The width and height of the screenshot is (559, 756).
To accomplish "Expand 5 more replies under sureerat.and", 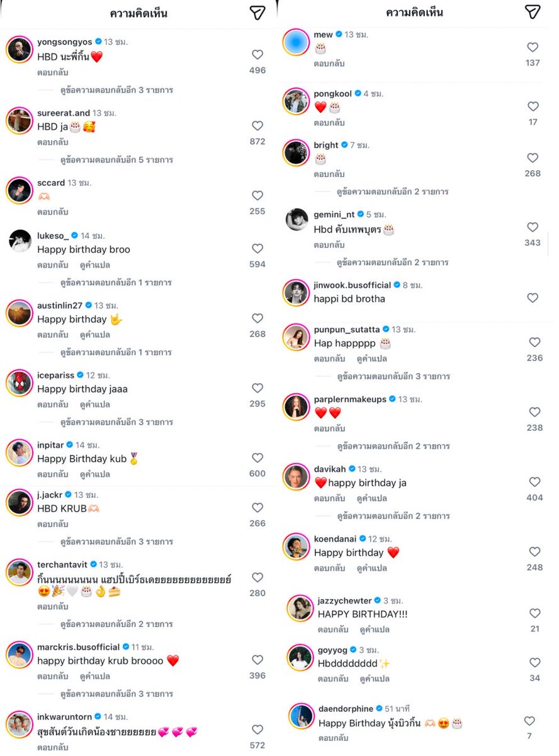I will click(116, 160).
